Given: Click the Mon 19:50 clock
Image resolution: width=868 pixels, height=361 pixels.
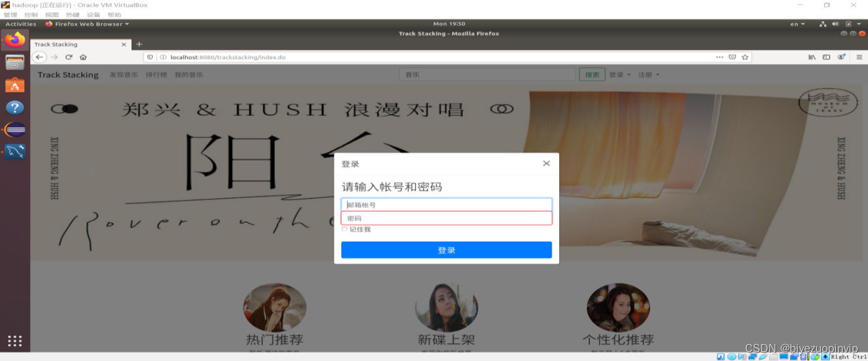Looking at the screenshot, I should (x=449, y=24).
